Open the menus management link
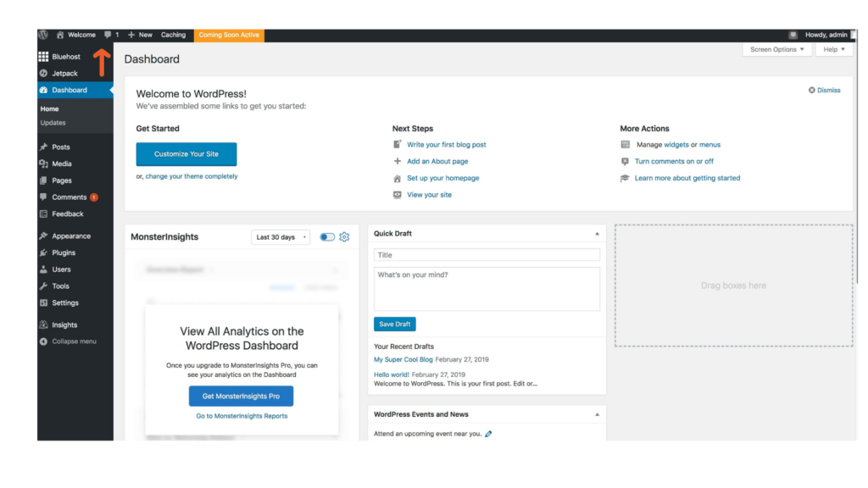Screen dimensions: 868x488 (709, 144)
